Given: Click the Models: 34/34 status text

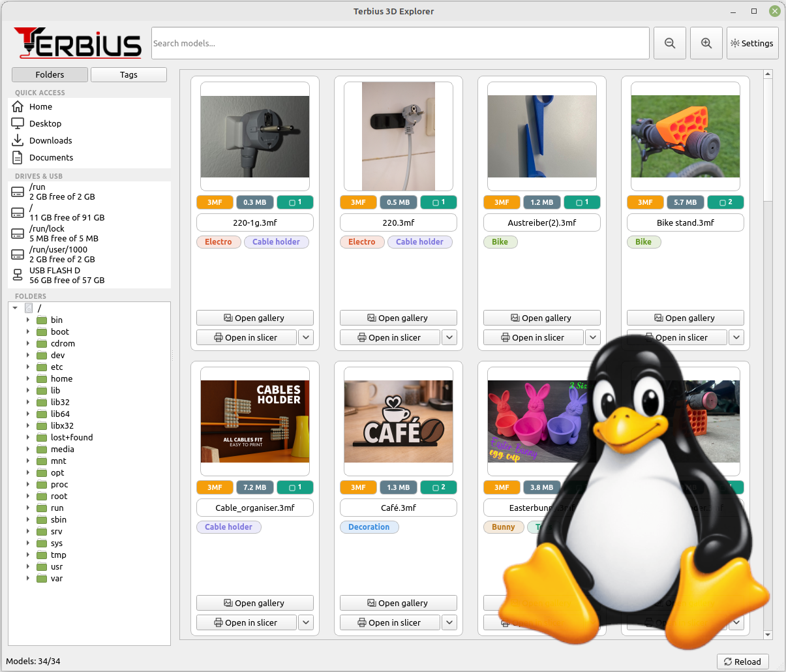Looking at the screenshot, I should [33, 661].
